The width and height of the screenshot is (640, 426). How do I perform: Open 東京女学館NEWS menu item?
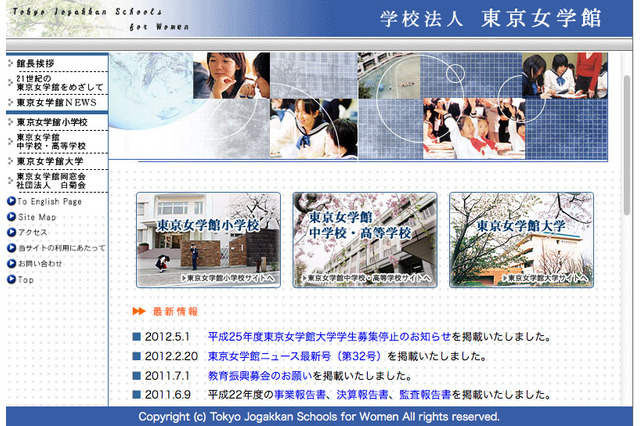(56, 102)
